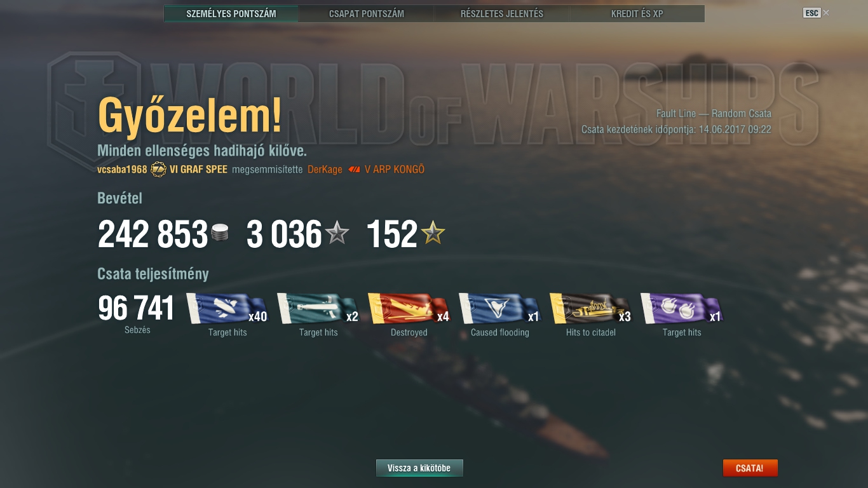Click the 96 741 Sebzés damage value

point(136,309)
